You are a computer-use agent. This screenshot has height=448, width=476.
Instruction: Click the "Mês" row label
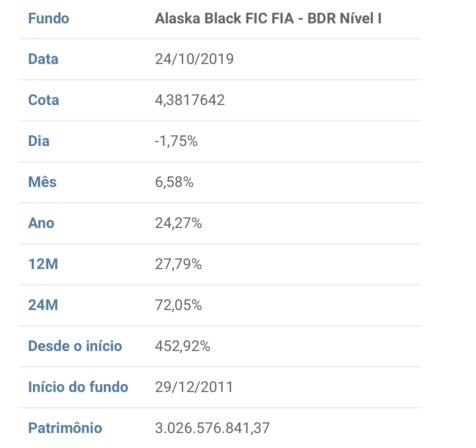[x=42, y=182]
